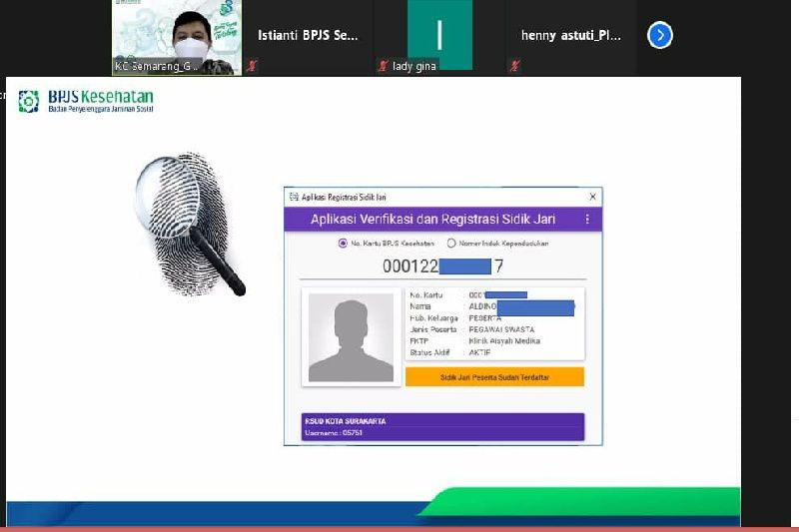The image size is (799, 532).
Task: Click the BPJS Kesehatan logo
Action: 86,101
